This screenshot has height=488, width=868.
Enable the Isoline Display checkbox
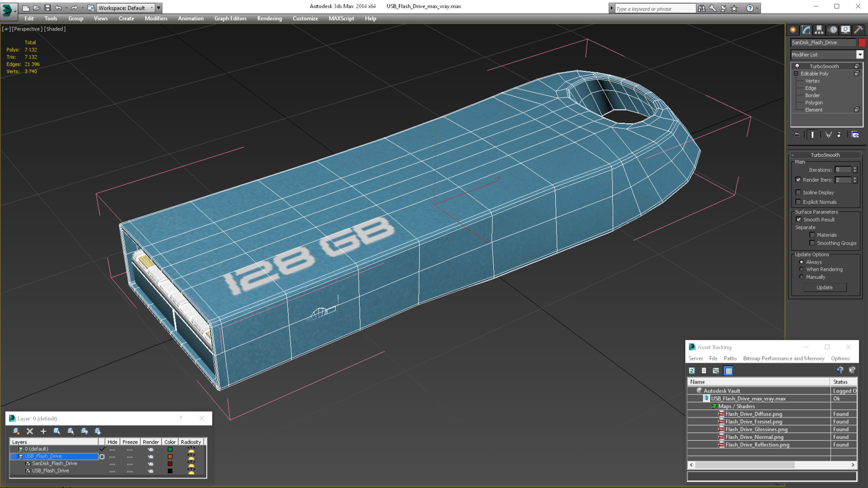point(798,192)
